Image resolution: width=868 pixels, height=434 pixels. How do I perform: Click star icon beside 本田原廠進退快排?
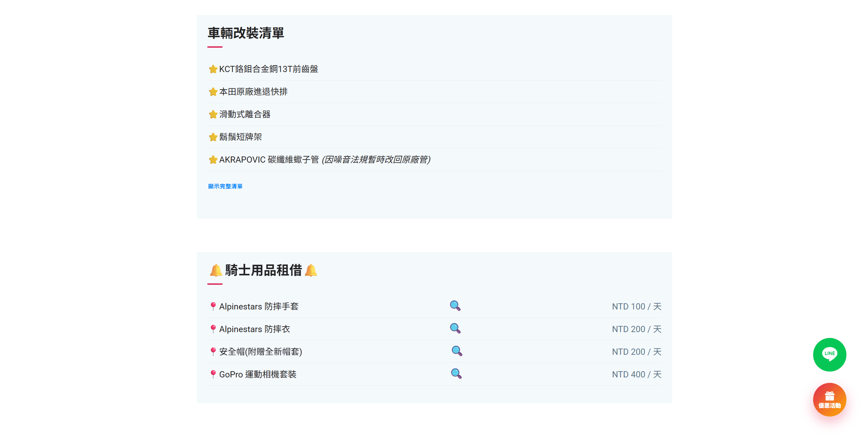[213, 92]
